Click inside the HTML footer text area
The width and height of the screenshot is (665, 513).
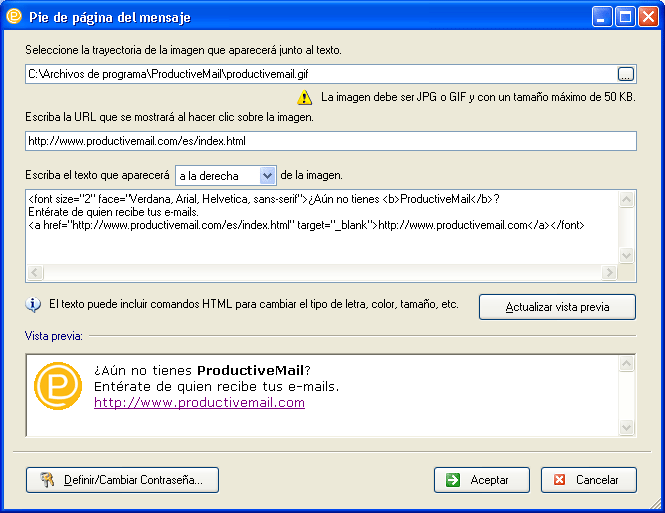[x=322, y=227]
